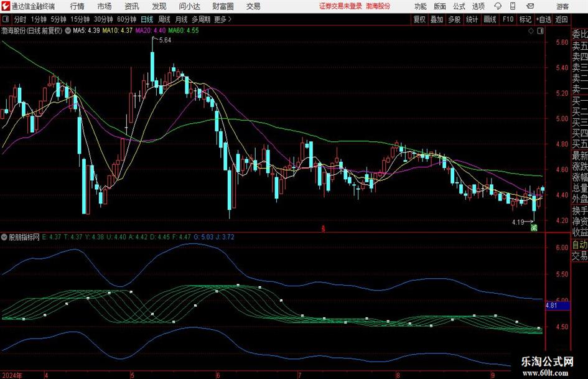Switch to the 1分钟 period tab
Image resolution: width=588 pixels, height=379 pixels.
(39, 19)
